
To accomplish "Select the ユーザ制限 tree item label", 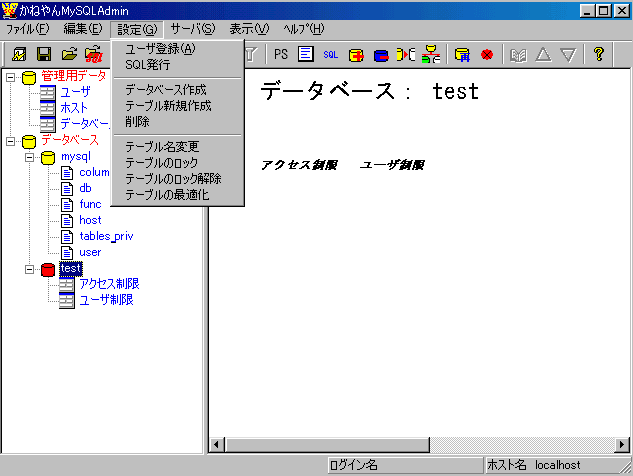I will [106, 300].
